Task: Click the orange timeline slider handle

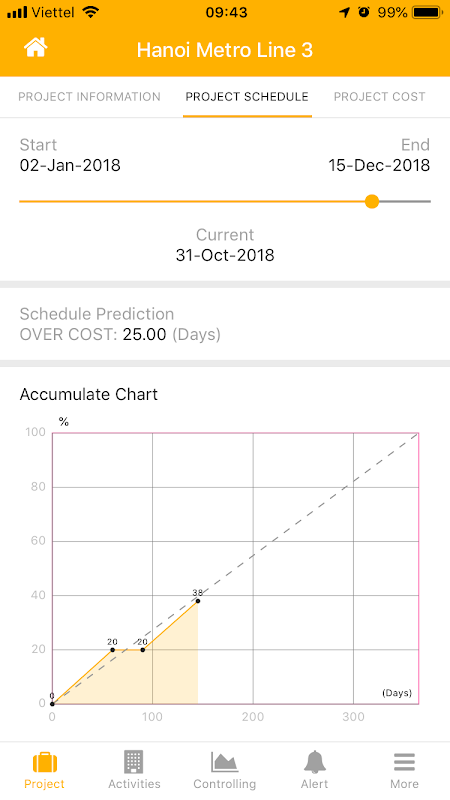Action: coord(372,202)
